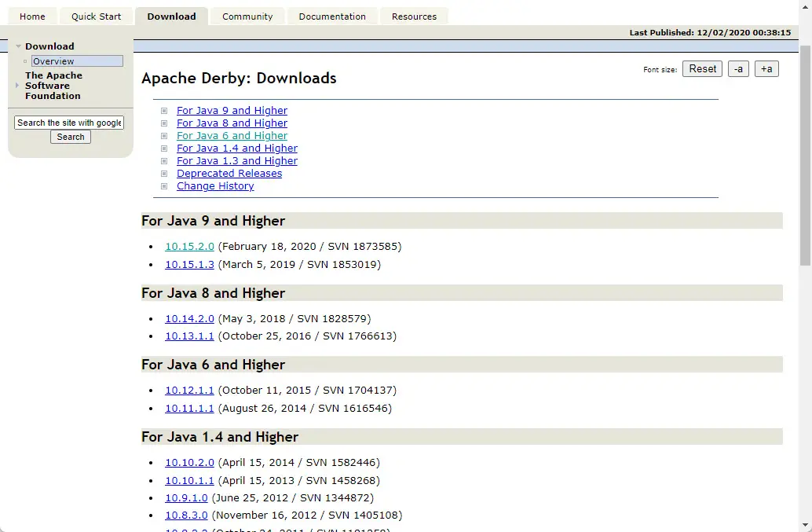The width and height of the screenshot is (812, 532).
Task: Open the Home tab
Action: pyautogui.click(x=32, y=17)
